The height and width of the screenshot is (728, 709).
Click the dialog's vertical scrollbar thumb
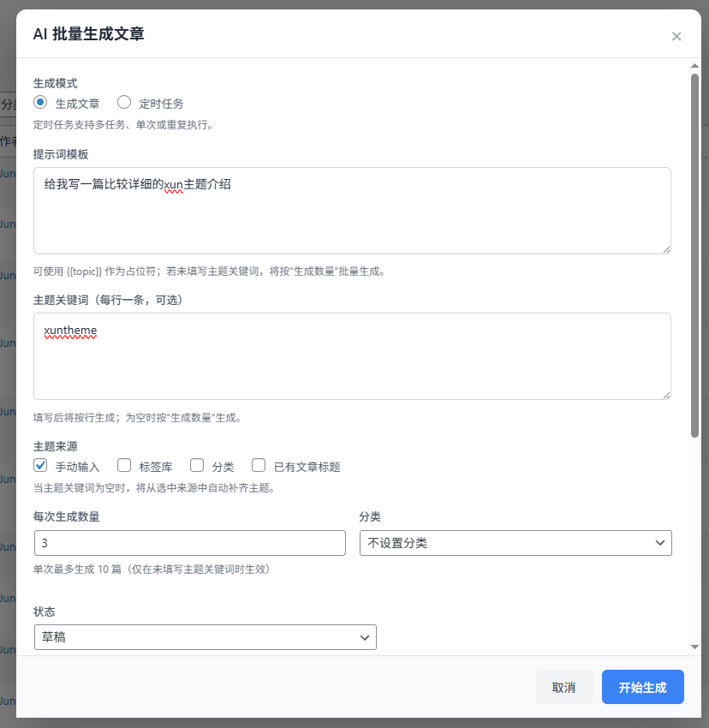(694, 257)
